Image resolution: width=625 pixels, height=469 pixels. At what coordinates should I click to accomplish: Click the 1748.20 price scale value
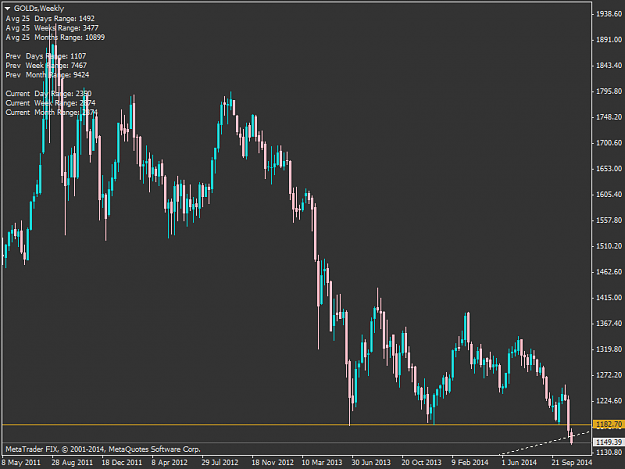click(609, 117)
